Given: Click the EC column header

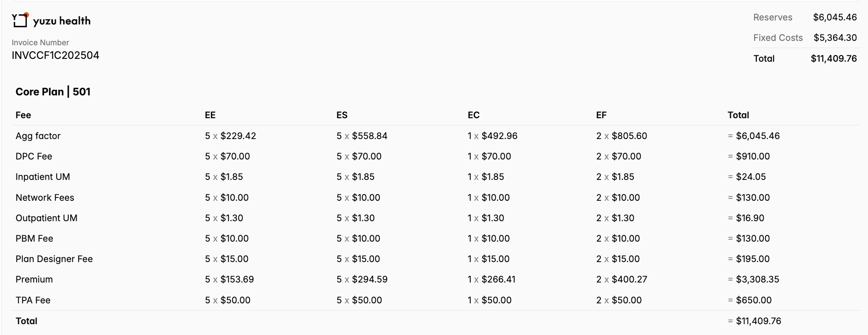Looking at the screenshot, I should pyautogui.click(x=473, y=115).
